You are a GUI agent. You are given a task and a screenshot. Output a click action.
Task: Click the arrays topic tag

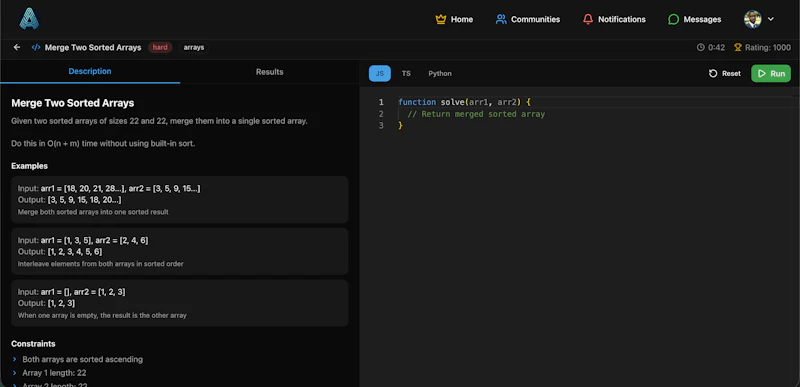coord(194,47)
